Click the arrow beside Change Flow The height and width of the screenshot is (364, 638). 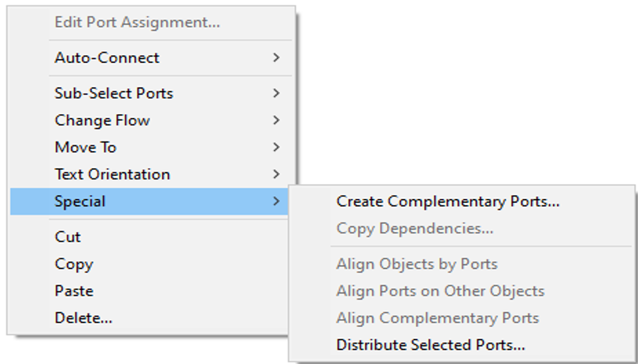coord(276,120)
